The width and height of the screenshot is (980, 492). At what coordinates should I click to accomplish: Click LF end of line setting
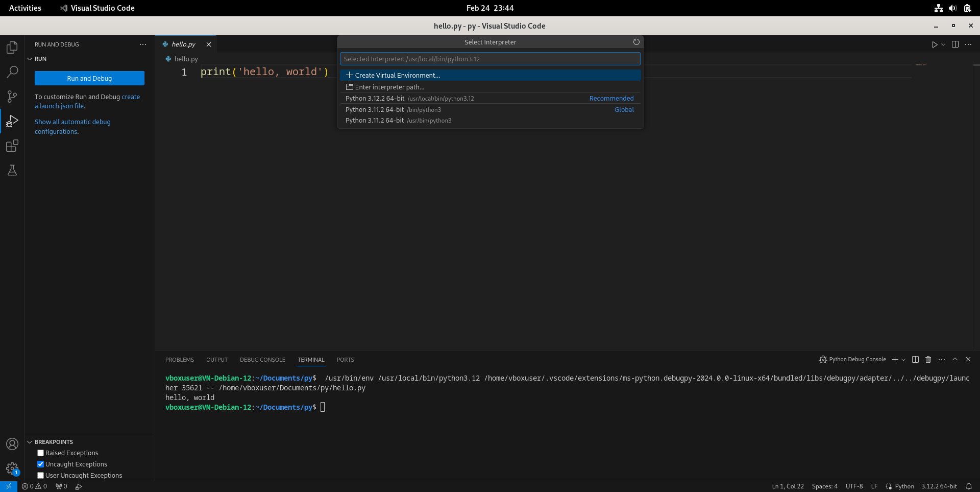874,486
